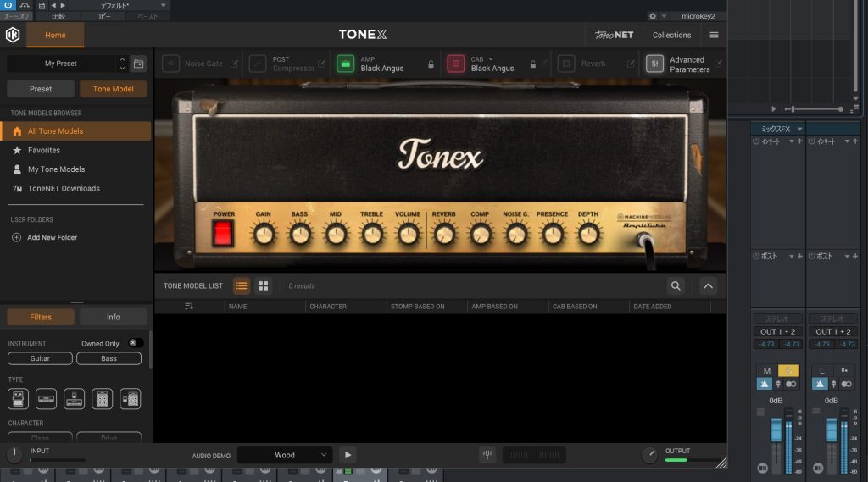Image resolution: width=868 pixels, height=482 pixels.
Task: Open Advanced Parameters via its sliders icon
Action: tap(654, 64)
